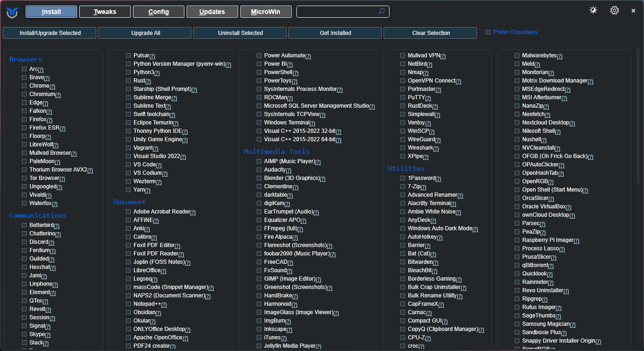Screen dimensions: 644x351
Task: Click the Clear Selection button
Action: click(x=430, y=33)
